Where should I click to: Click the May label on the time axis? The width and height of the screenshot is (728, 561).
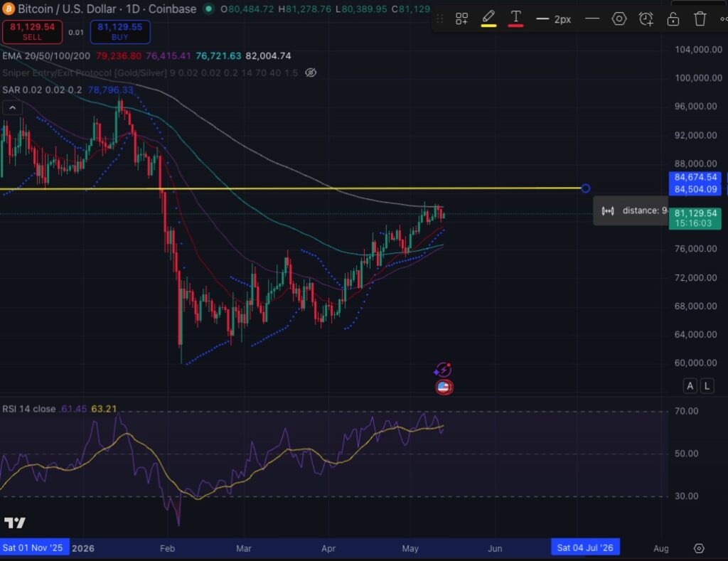tap(410, 548)
